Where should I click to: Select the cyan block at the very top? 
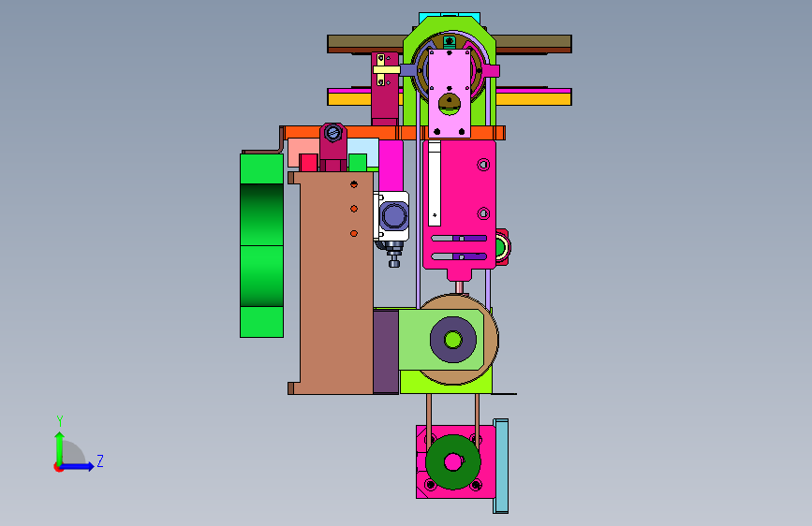tap(449, 19)
